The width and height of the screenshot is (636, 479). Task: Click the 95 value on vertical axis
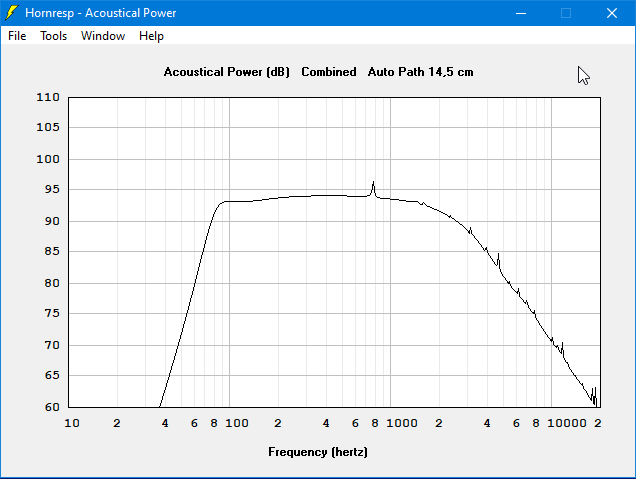(52, 189)
